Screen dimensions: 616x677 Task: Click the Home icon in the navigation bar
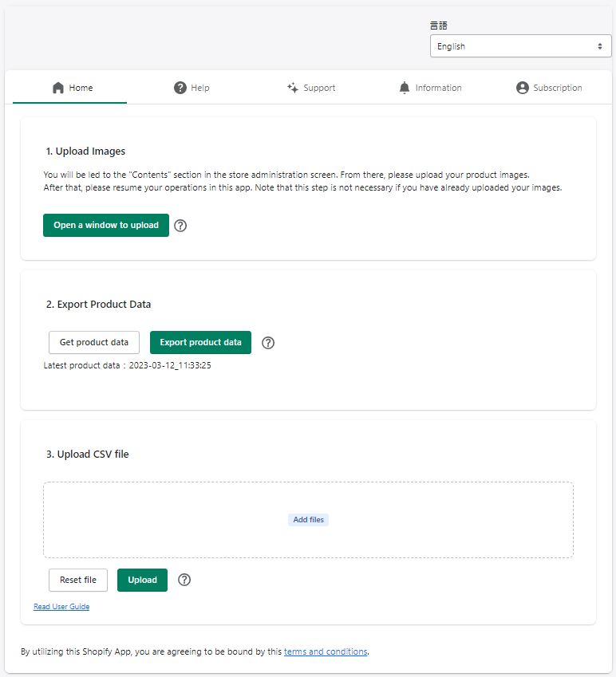58,87
